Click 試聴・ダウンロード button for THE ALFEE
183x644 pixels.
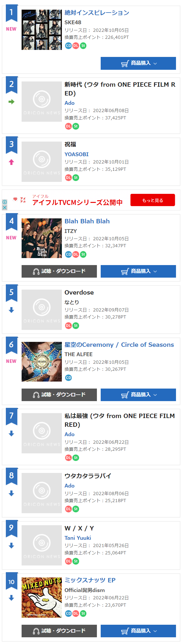(x=59, y=395)
